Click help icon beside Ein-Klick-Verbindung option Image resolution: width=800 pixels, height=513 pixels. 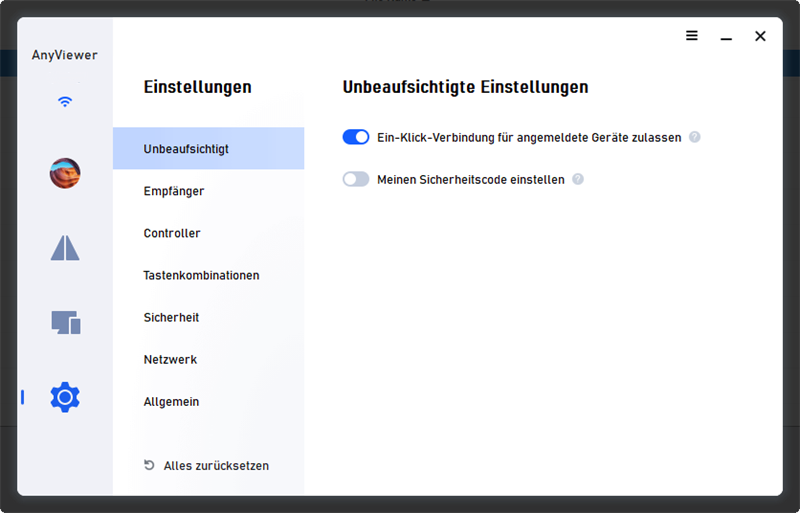(695, 138)
